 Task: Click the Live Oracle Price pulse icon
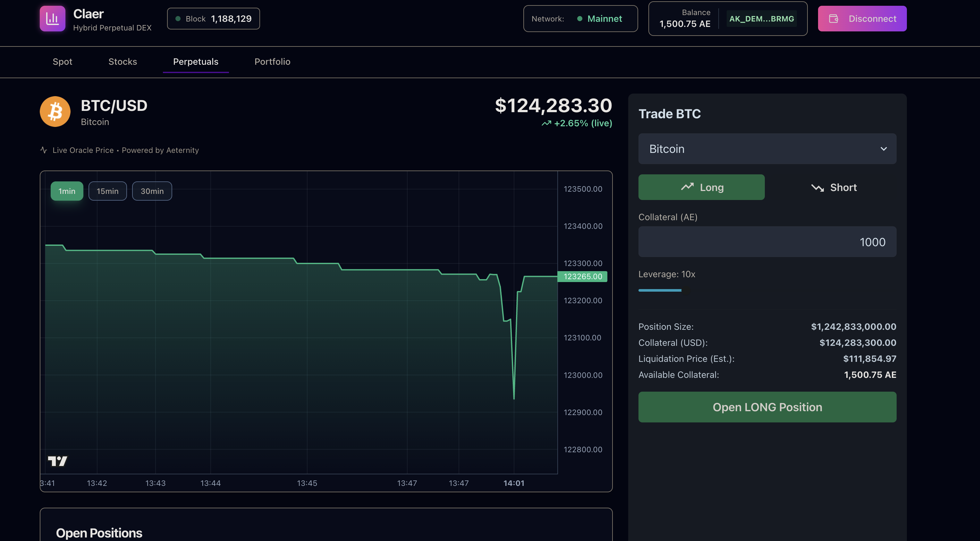[44, 150]
